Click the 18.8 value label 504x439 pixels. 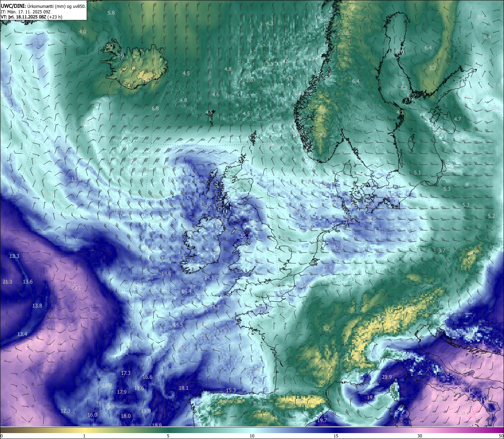[157, 425]
